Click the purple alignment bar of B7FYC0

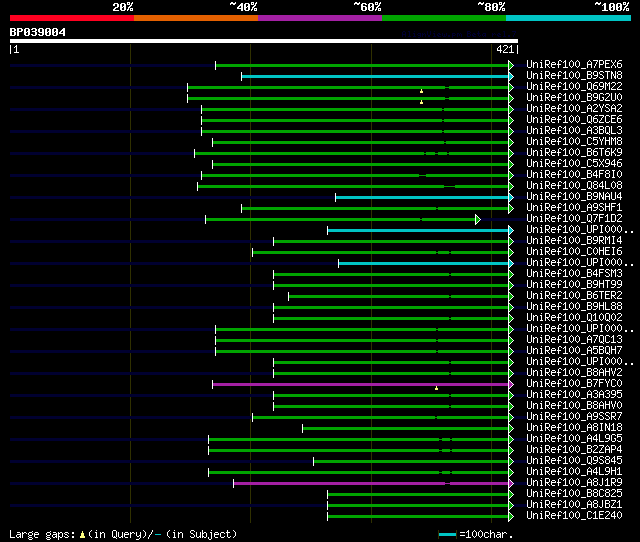coord(360,384)
